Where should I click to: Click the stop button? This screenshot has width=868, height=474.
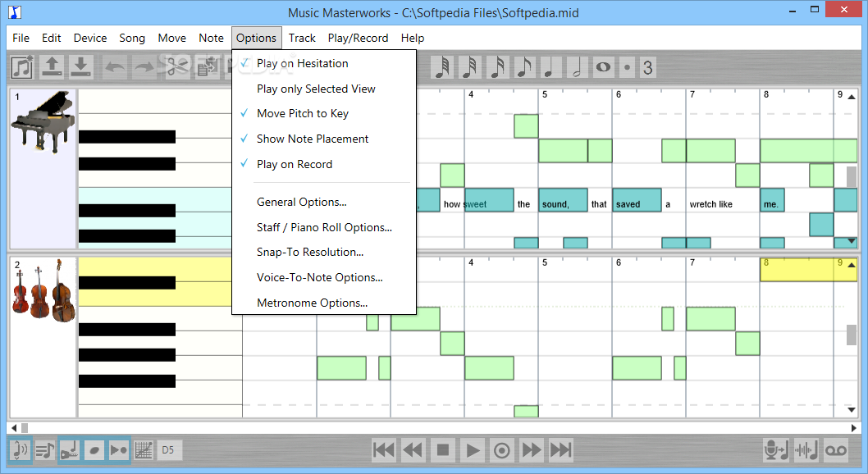[443, 449]
